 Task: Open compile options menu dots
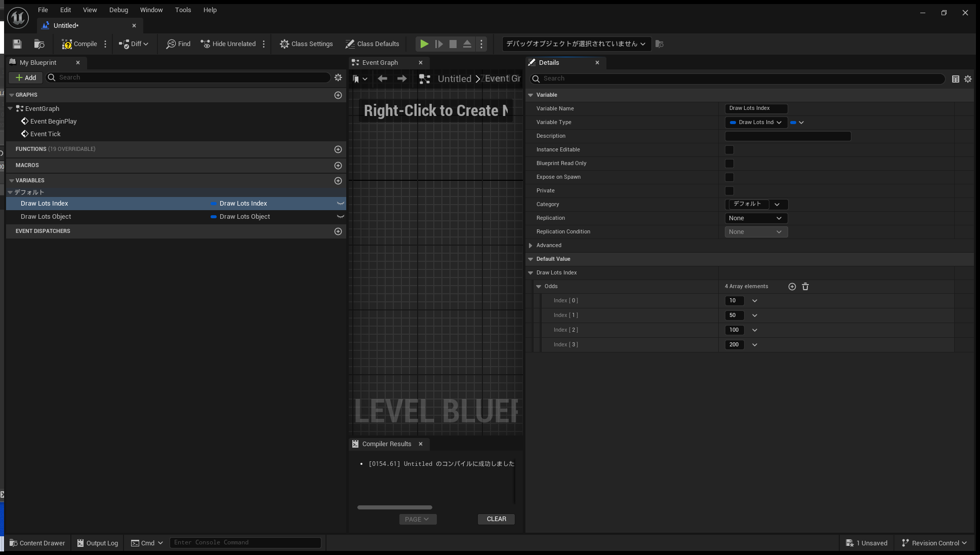[x=105, y=44]
